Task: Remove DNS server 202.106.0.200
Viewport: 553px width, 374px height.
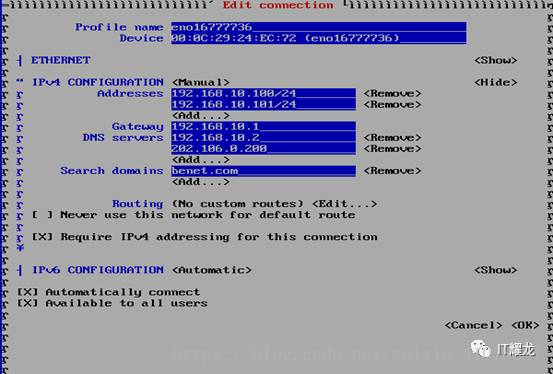Action: (393, 149)
